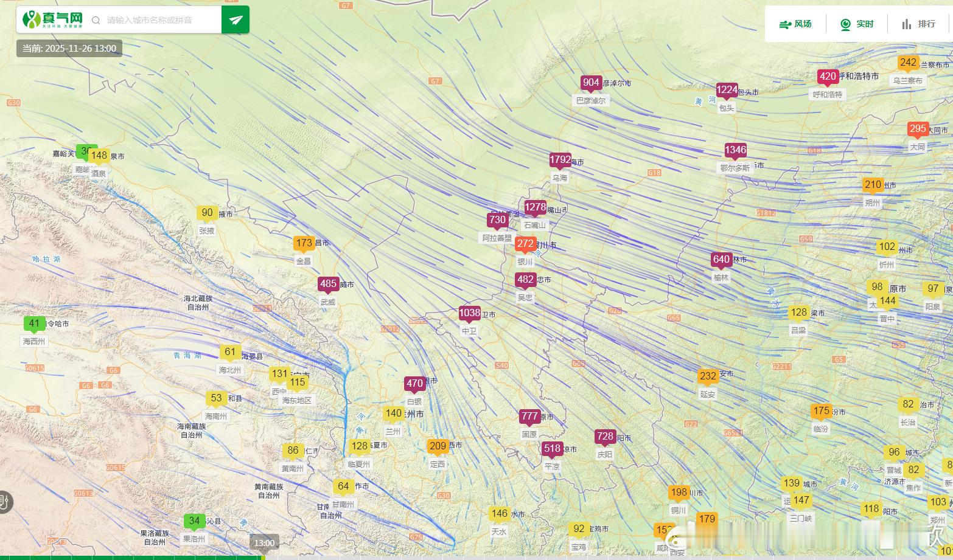Select the 晋城 marker showing 96

pos(894,452)
